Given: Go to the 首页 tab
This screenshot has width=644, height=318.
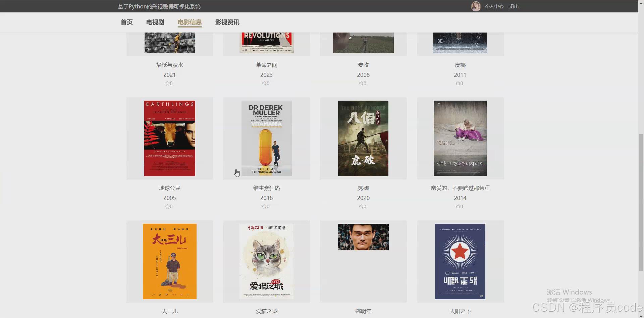Looking at the screenshot, I should pyautogui.click(x=127, y=22).
